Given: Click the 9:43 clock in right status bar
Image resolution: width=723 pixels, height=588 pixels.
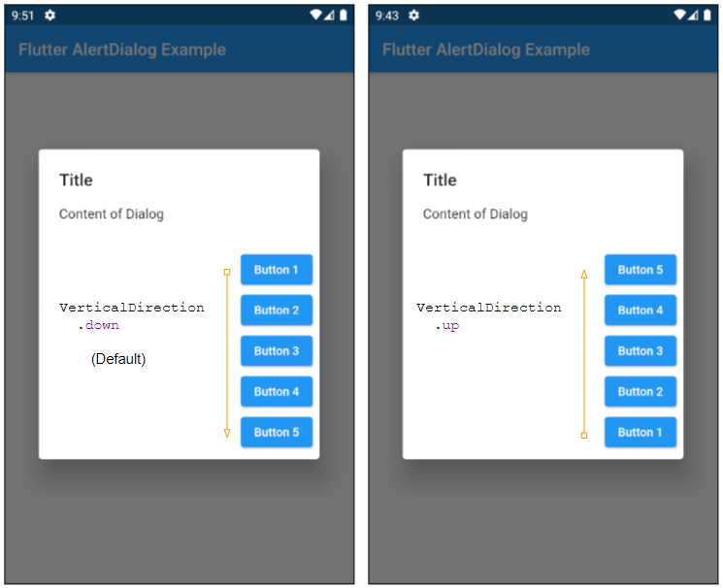Looking at the screenshot, I should click(386, 16).
